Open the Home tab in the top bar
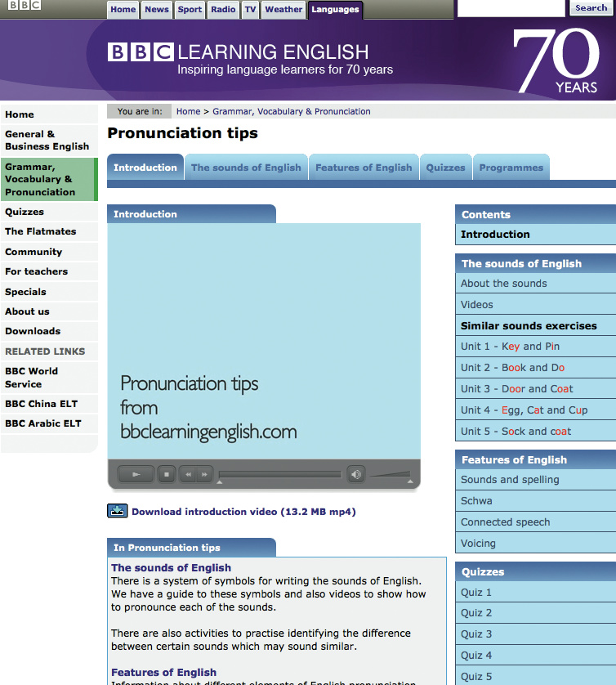Screen dimensions: 616x685 (123, 10)
